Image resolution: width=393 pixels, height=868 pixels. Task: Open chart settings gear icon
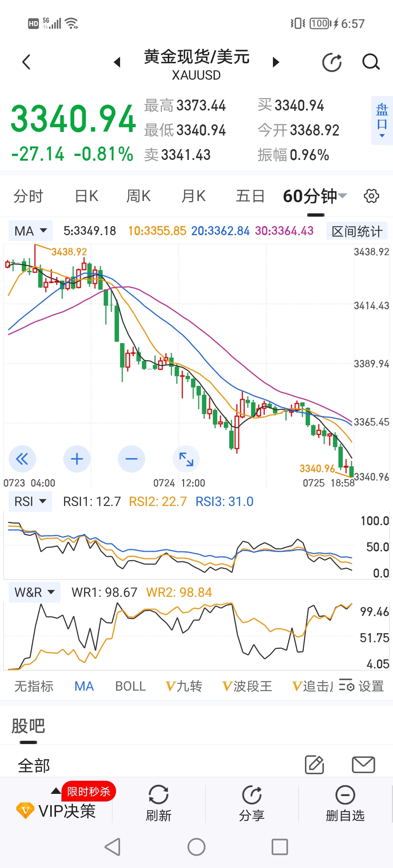click(x=372, y=196)
